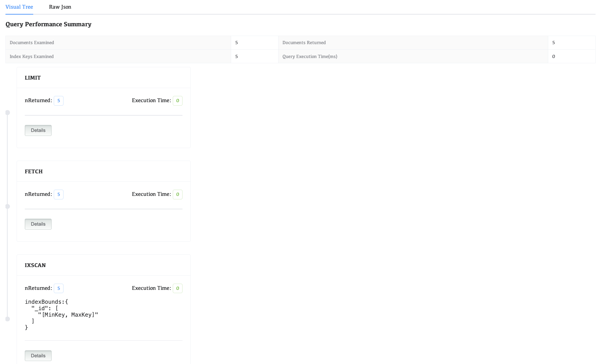This screenshot has width=602, height=364.
Task: Select the Visual Tree tab
Action: (19, 7)
